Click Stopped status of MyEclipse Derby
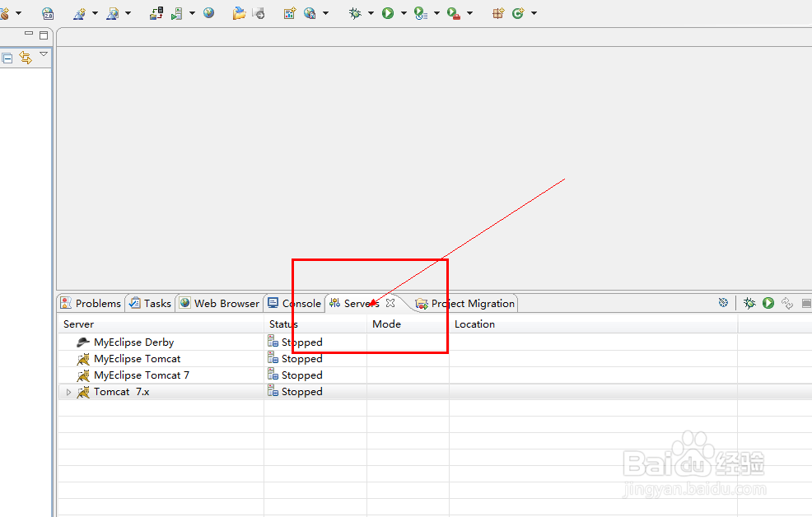Viewport: 812px width, 517px height. [302, 342]
